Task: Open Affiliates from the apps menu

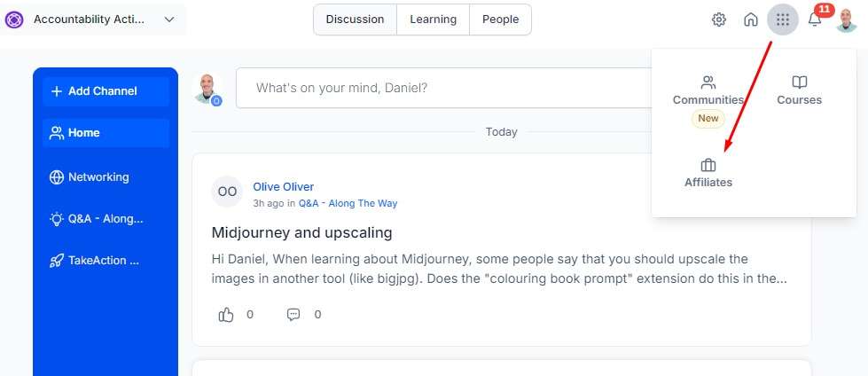Action: coord(708,173)
